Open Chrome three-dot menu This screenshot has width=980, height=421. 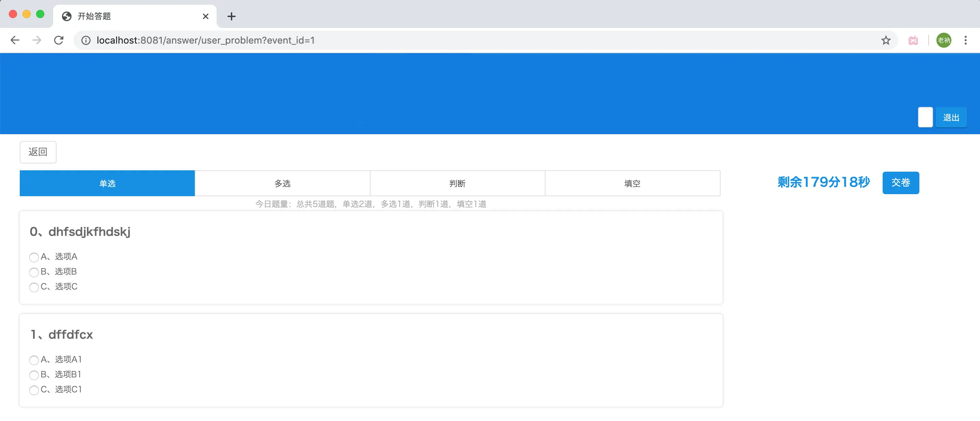tap(965, 40)
